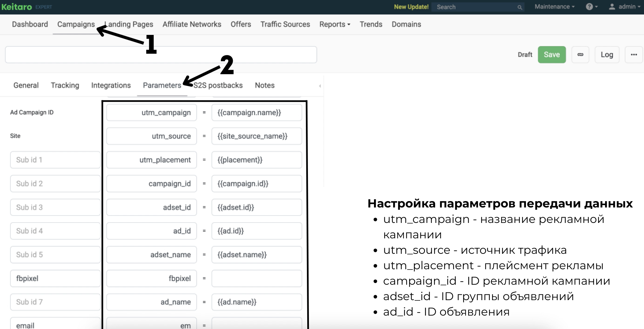Click the Keitaro logo
Viewport: 644px width, 329px height.
click(17, 7)
